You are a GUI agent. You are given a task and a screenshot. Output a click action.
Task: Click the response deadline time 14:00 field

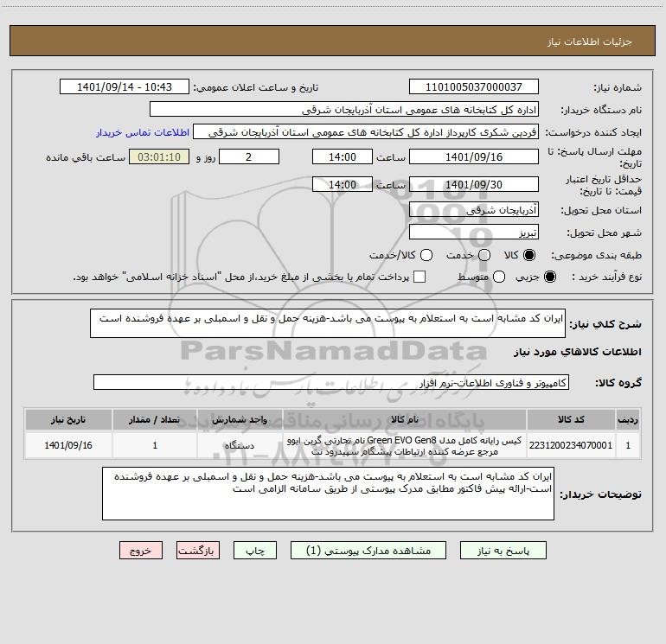(343, 156)
